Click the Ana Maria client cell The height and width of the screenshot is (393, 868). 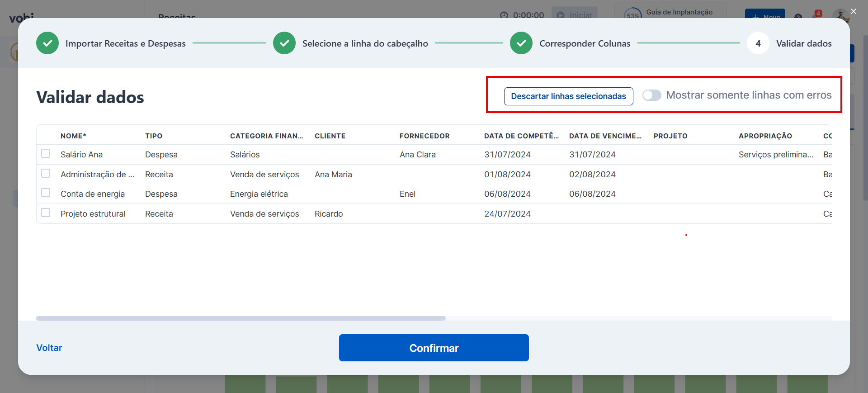tap(334, 175)
